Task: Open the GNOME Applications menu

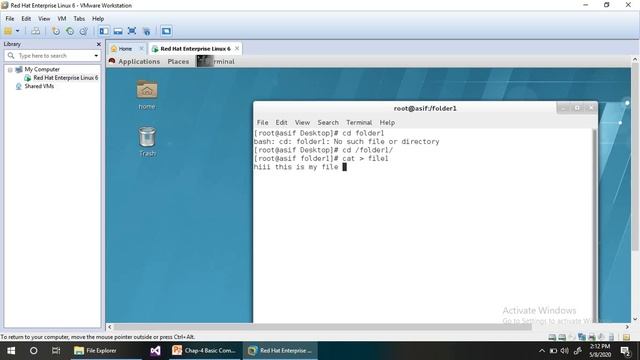Action: [139, 62]
